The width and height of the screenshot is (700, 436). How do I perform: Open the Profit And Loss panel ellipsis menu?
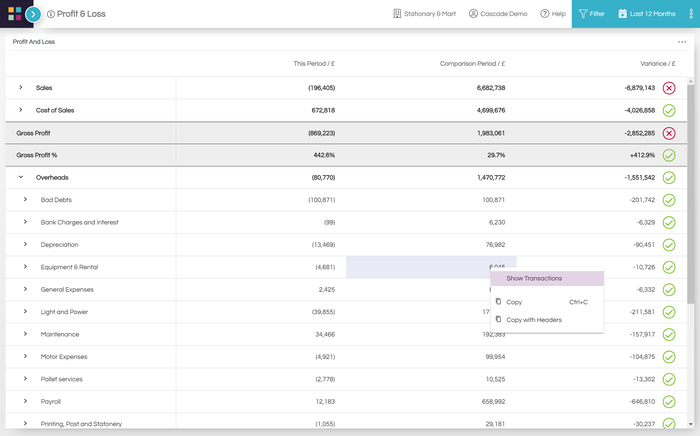tap(682, 42)
